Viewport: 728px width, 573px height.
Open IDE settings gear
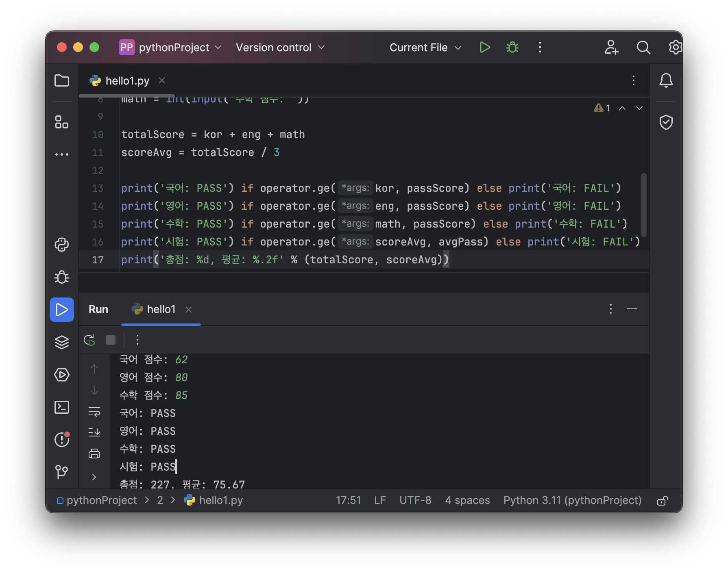(x=675, y=48)
